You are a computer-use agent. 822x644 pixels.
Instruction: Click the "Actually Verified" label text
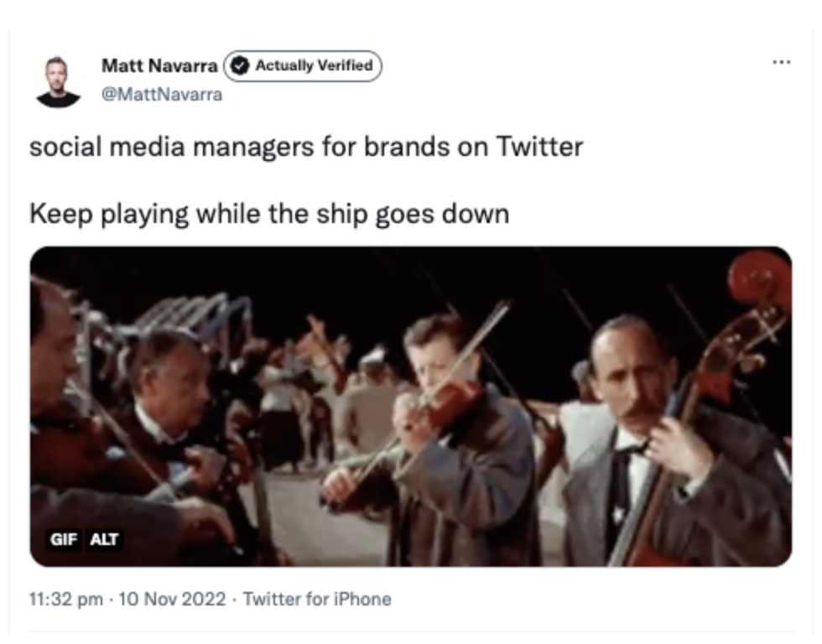pos(314,65)
